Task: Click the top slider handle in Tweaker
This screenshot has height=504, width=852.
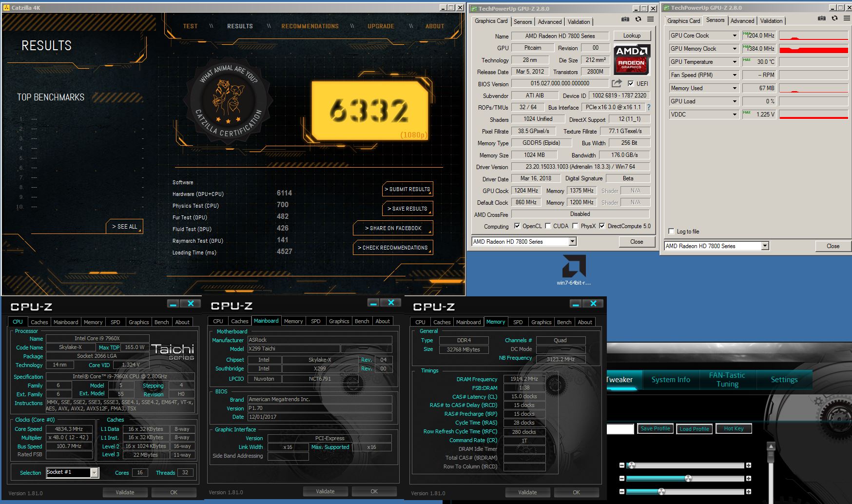Action: [631, 465]
